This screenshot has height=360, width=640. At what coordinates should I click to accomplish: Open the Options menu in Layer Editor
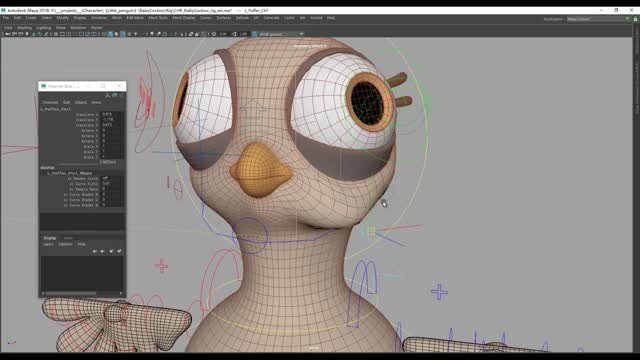point(65,244)
